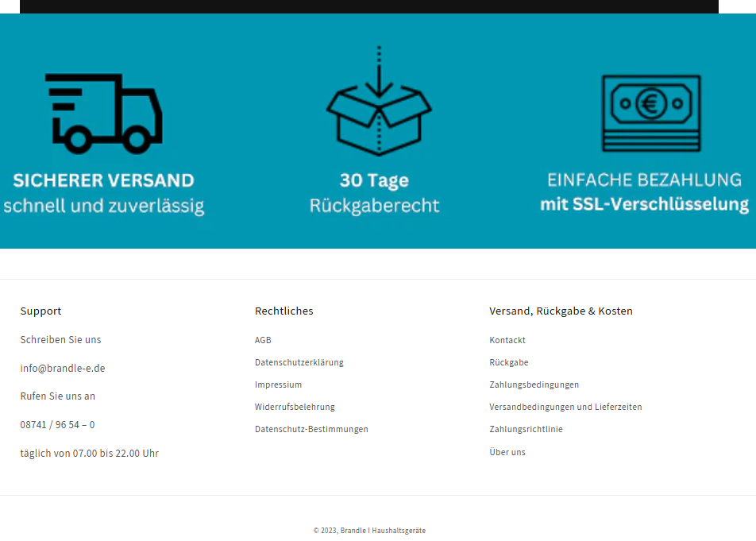The image size is (756, 541).
Task: Click the delivery truck icon
Action: (104, 114)
